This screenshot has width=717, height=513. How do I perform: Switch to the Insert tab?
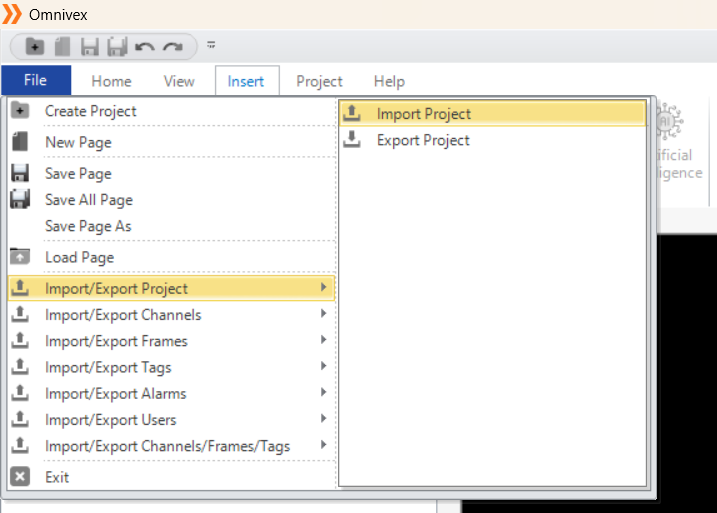247,81
